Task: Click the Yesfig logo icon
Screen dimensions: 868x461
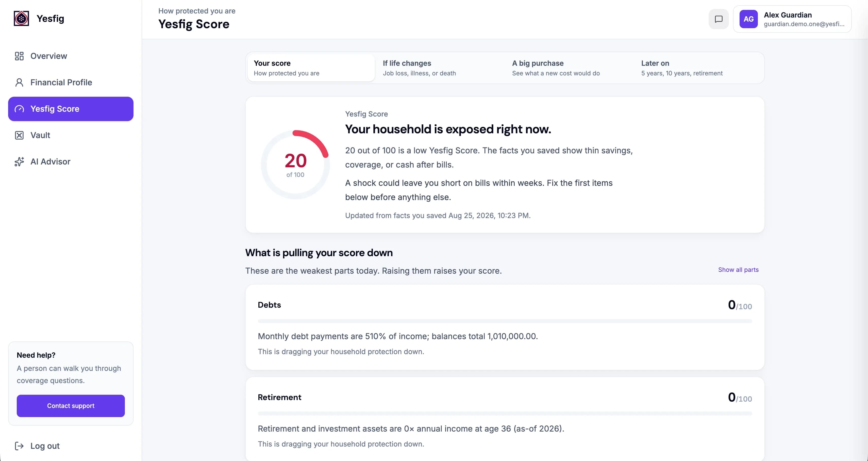Action: pos(21,19)
